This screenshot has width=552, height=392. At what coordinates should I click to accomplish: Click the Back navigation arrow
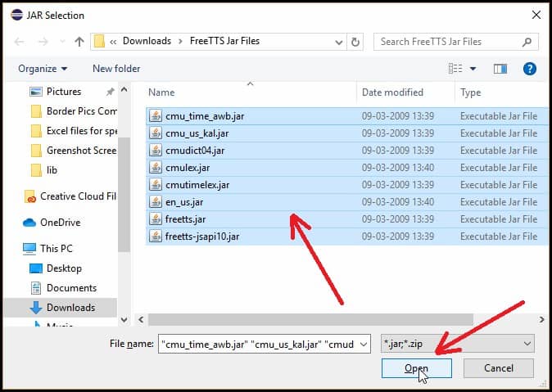[19, 42]
